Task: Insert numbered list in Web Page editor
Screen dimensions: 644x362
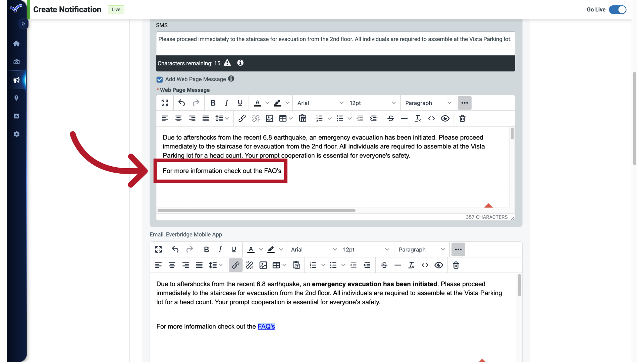Action: pos(319,118)
